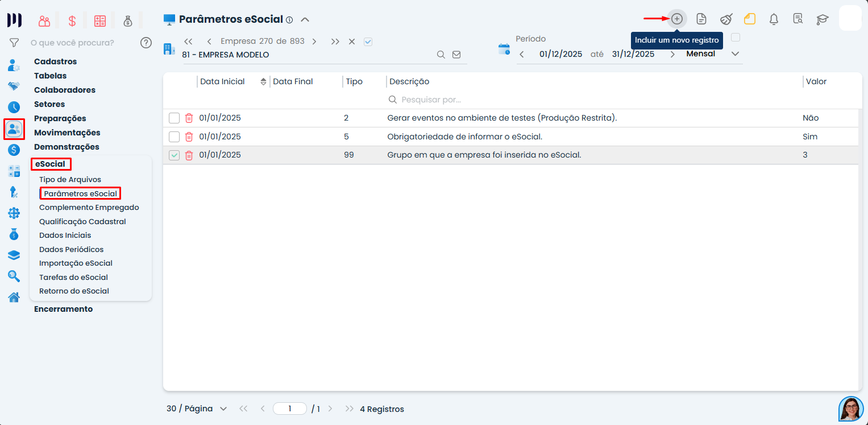This screenshot has width=868, height=425.
Task: Go to previous company with single left arrow
Action: [x=209, y=42]
